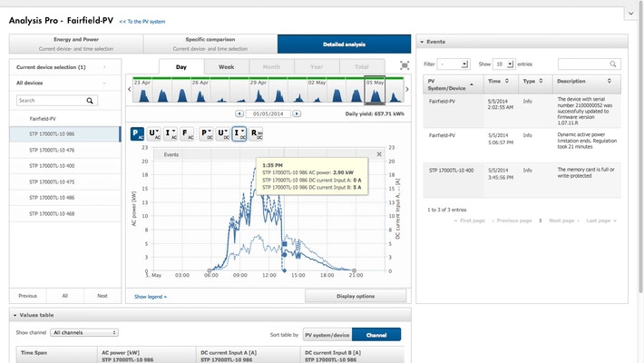The height and width of the screenshot is (363, 644).
Task: Sort table by Channel
Action: 376,335
